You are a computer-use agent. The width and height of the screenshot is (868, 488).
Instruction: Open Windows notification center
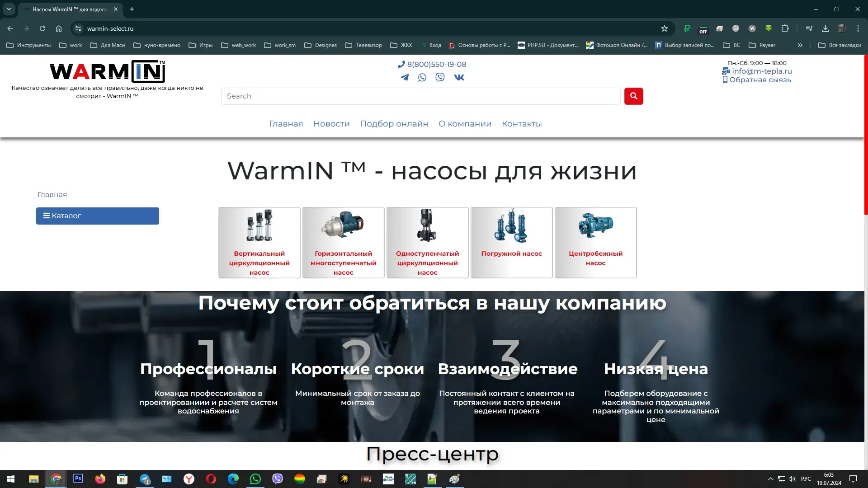853,479
